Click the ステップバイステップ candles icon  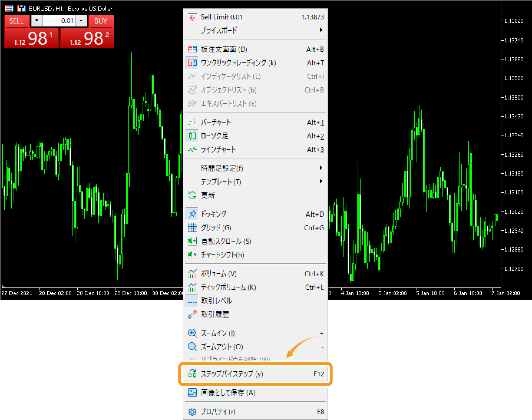pyautogui.click(x=192, y=374)
